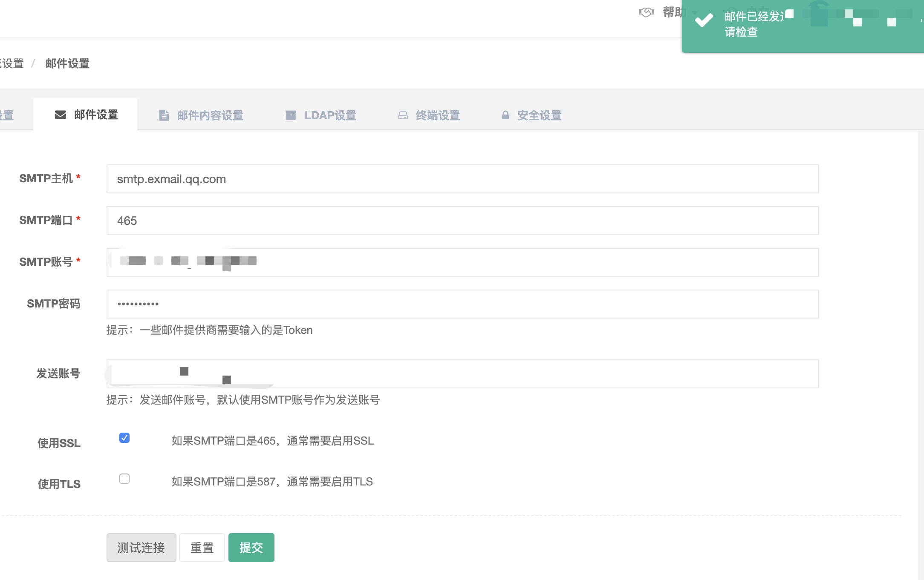This screenshot has width=924, height=580.
Task: Focus the SMTP密码 input field
Action: pos(462,304)
